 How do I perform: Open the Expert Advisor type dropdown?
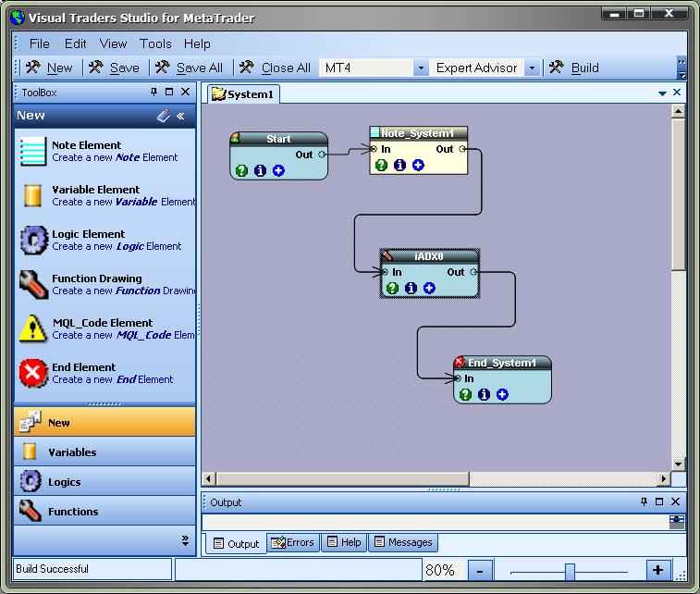[532, 68]
